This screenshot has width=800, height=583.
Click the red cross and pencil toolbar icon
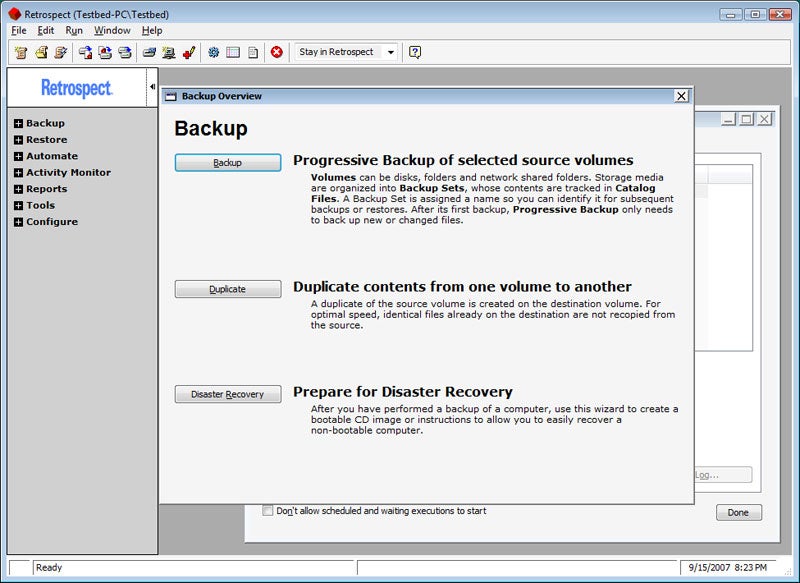[x=189, y=52]
